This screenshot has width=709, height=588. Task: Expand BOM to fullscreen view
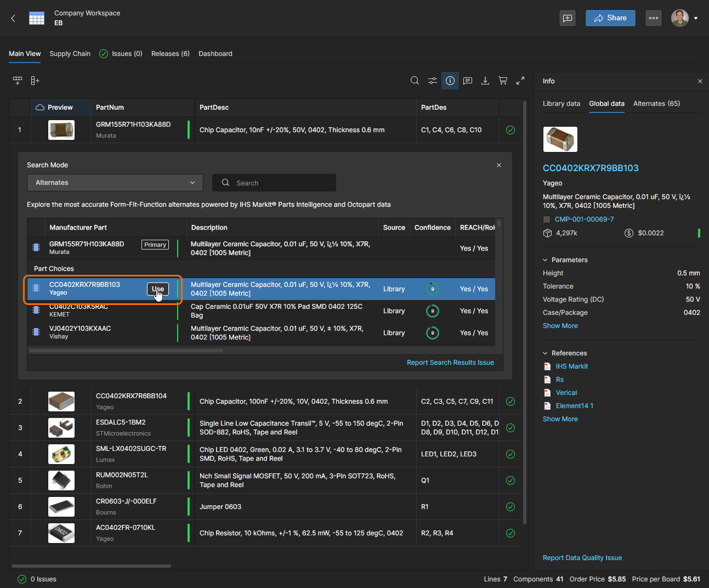tap(520, 81)
